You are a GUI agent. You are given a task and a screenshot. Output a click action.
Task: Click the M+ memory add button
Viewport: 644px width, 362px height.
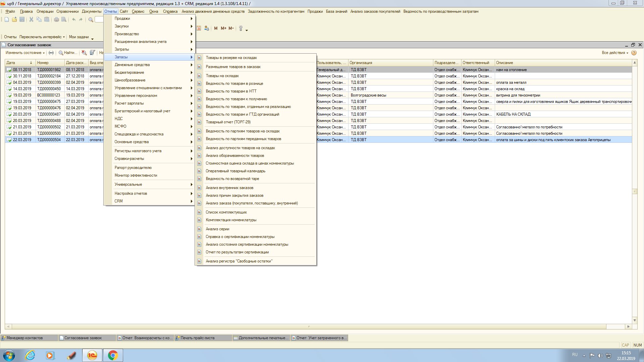pyautogui.click(x=223, y=28)
